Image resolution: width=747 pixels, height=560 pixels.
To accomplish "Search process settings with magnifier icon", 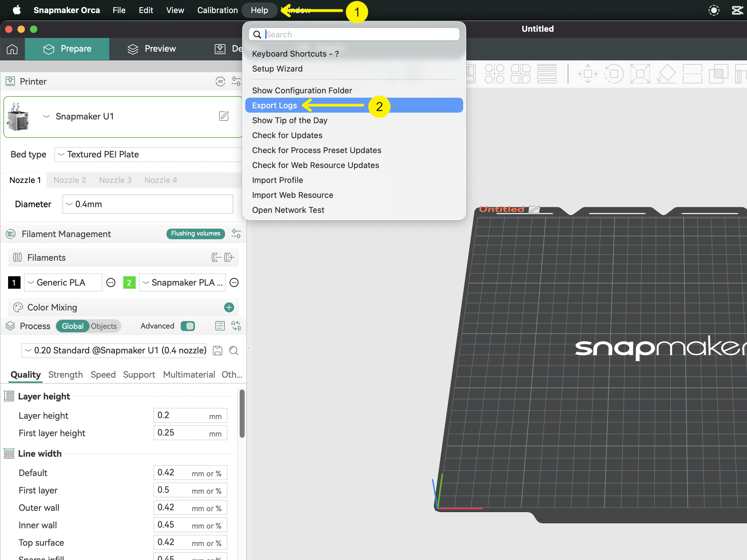I will [x=234, y=350].
